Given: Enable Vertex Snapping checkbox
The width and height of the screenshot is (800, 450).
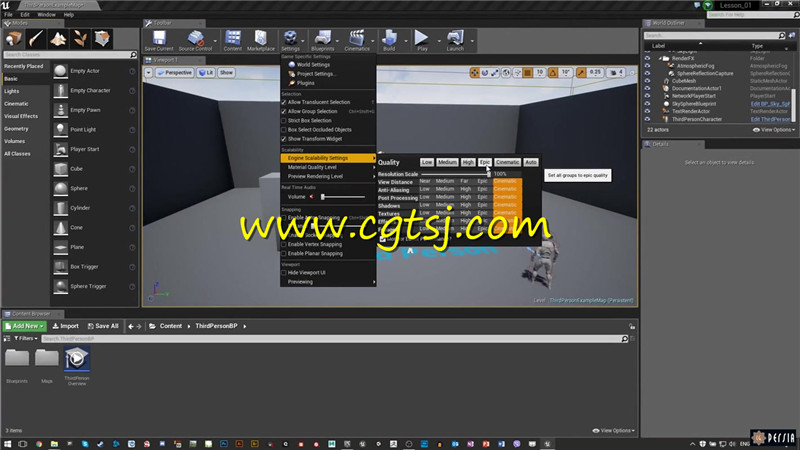Looking at the screenshot, I should click(x=284, y=244).
